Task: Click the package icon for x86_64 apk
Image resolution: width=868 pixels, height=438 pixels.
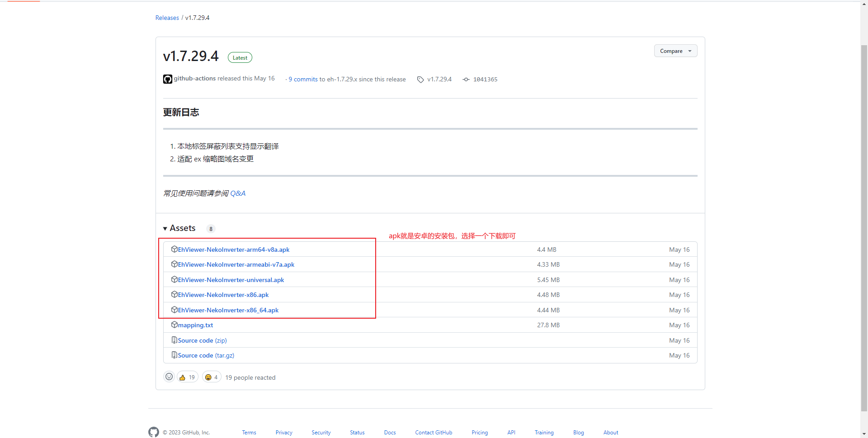Action: (x=174, y=310)
